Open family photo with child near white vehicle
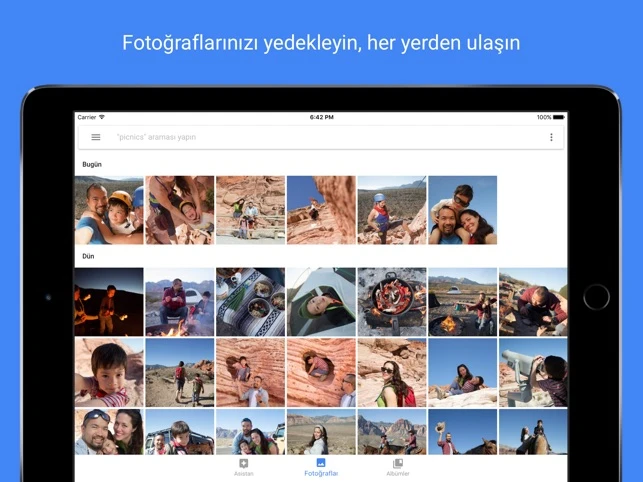 click(x=251, y=432)
